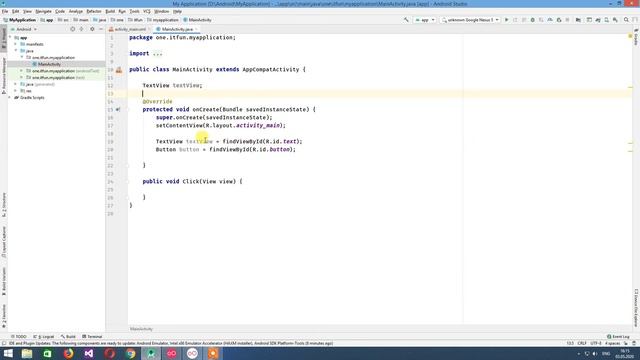
Task: Expand the res folder
Action: 16,91
